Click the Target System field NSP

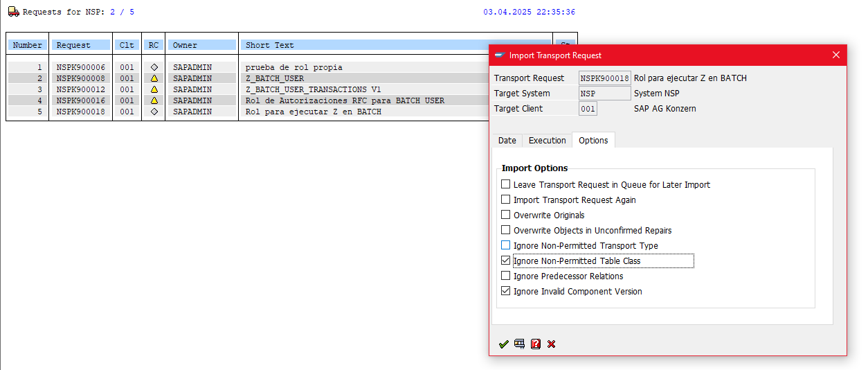click(605, 94)
